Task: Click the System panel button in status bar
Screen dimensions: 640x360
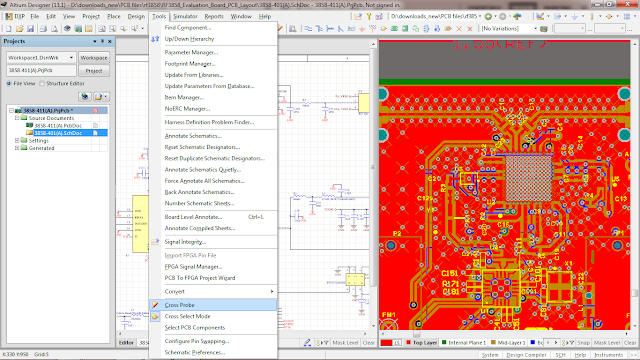Action: 490,355
